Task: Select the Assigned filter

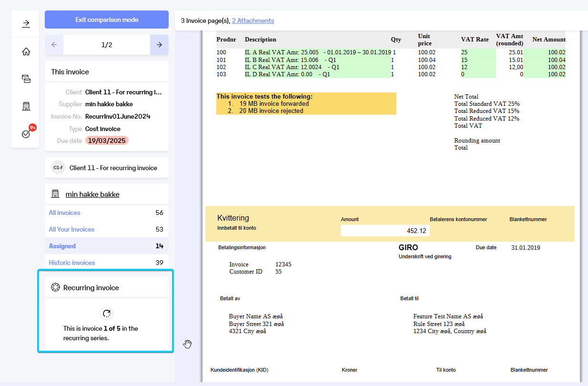Action: pos(107,246)
